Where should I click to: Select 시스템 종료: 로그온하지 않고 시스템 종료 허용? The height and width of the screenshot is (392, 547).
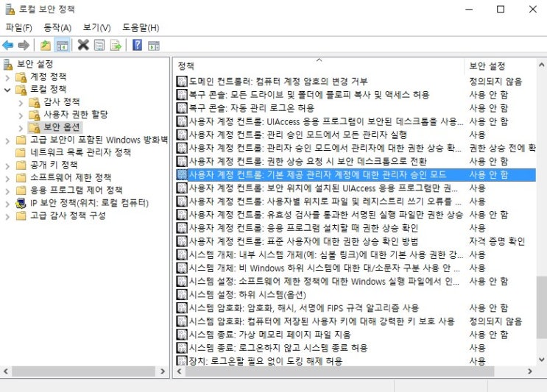point(356,348)
